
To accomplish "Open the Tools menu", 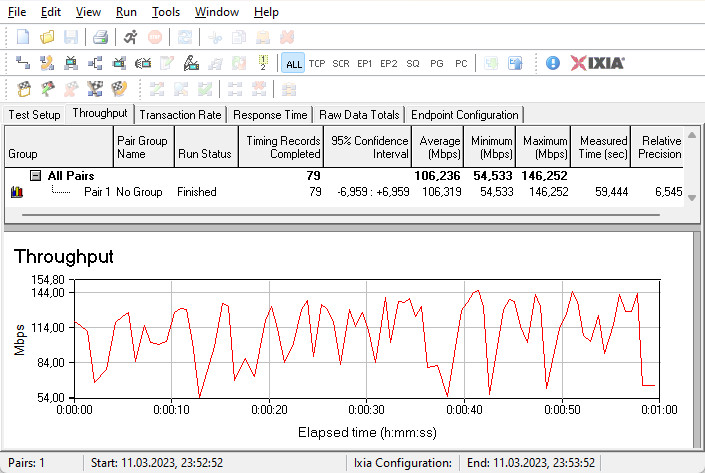I will point(165,12).
